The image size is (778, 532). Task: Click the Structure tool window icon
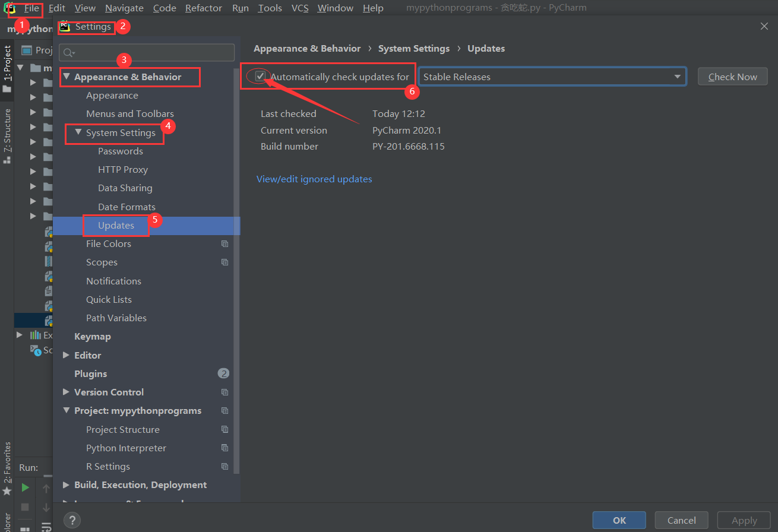[x=7, y=159]
